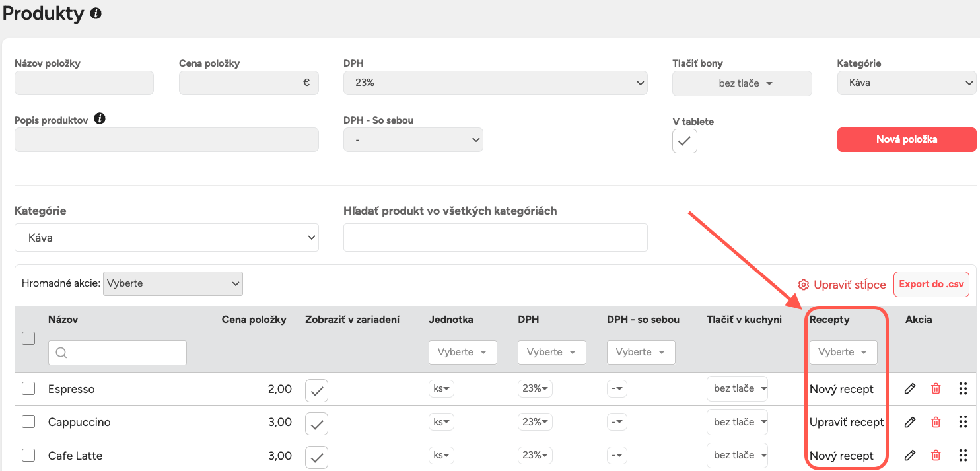Open the Recepty column Vyberte filter
Screen dimensions: 980x471
(x=843, y=352)
